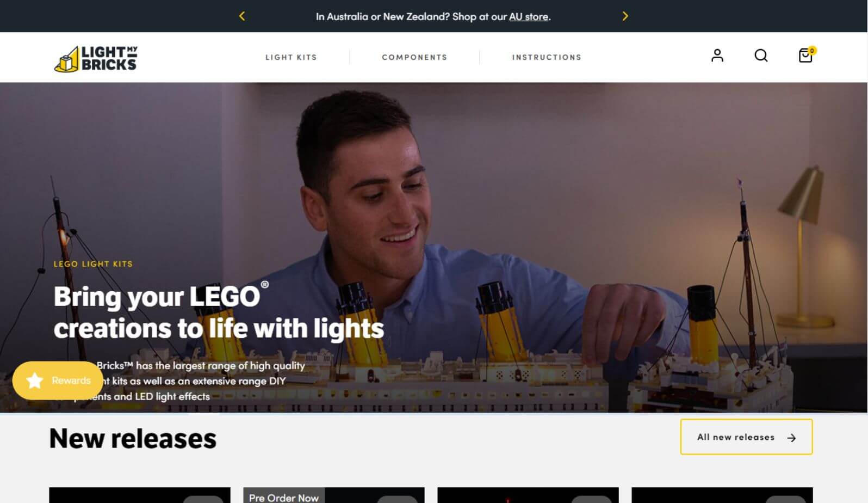Open the Light Kits menu
Image resolution: width=868 pixels, height=503 pixels.
(x=291, y=57)
